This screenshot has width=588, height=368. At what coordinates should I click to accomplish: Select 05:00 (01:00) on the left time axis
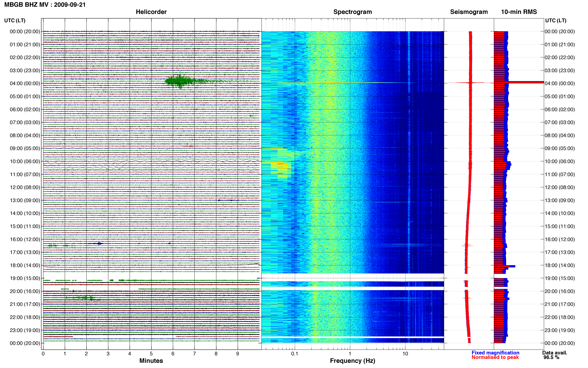point(25,96)
